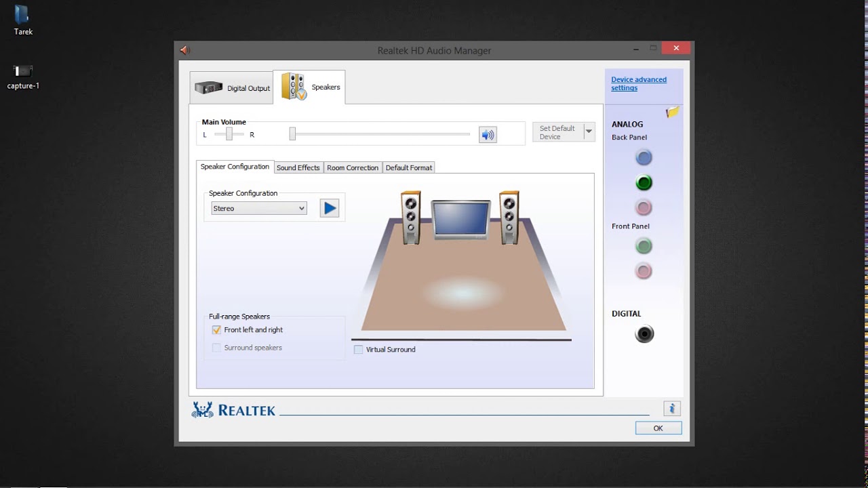Enable Virtual Surround checkbox
Screen dimensions: 868x488
(x=358, y=350)
